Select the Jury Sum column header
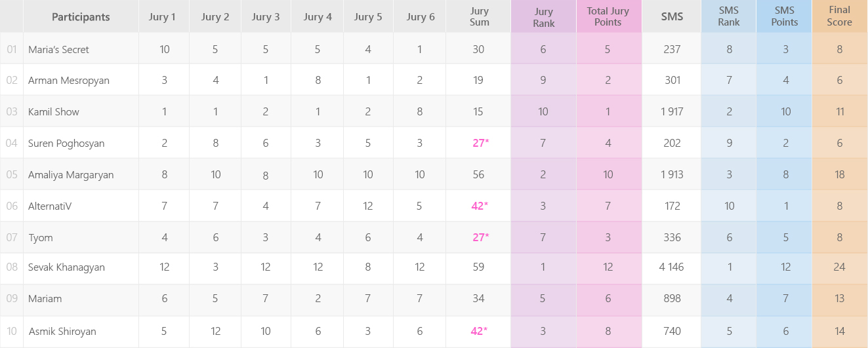Screen dimensions: 868x348 [x=479, y=17]
